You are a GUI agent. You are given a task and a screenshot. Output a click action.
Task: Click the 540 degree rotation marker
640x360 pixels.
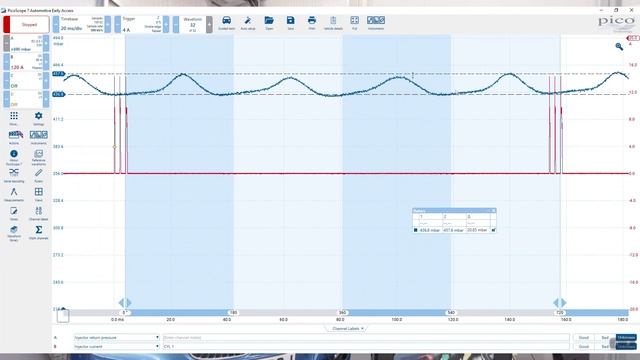click(x=451, y=313)
